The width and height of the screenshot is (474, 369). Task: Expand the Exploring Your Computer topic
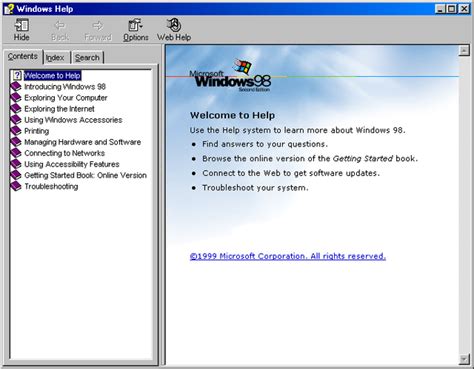[x=66, y=98]
